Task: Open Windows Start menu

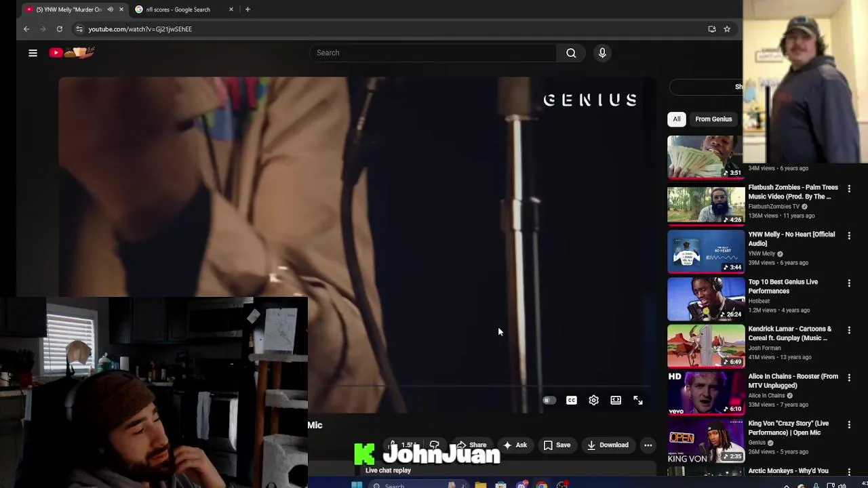Action: coord(357,485)
